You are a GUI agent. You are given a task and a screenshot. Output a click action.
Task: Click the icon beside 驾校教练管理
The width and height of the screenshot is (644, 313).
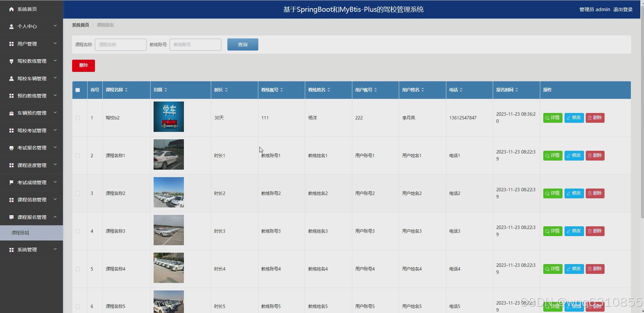[11, 61]
